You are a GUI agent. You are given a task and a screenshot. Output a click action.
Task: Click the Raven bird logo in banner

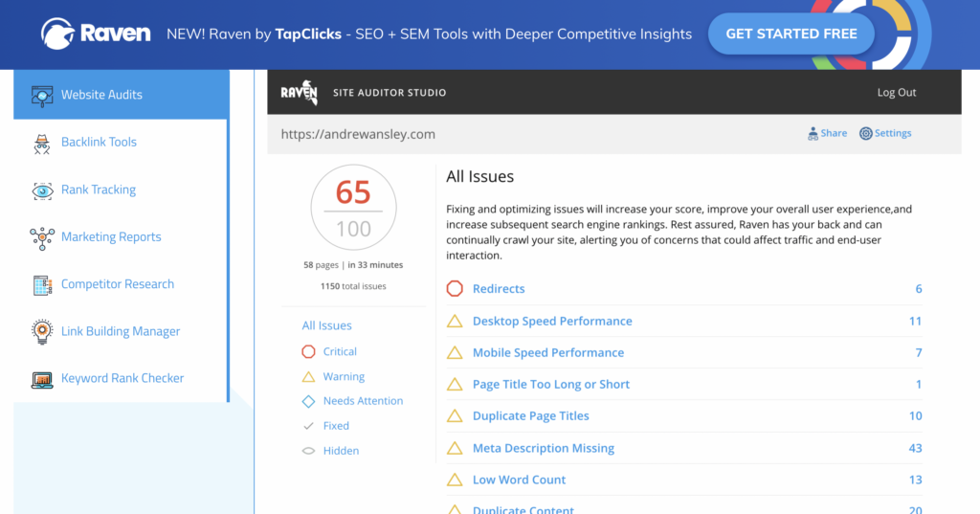57,34
